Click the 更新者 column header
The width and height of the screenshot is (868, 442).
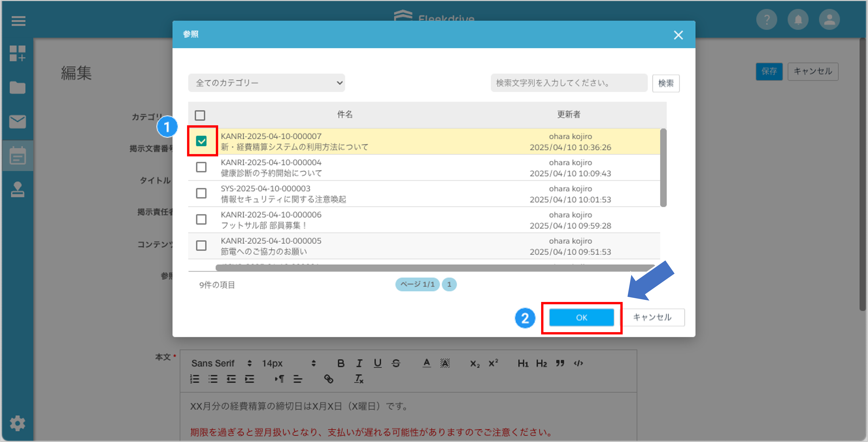click(x=569, y=114)
